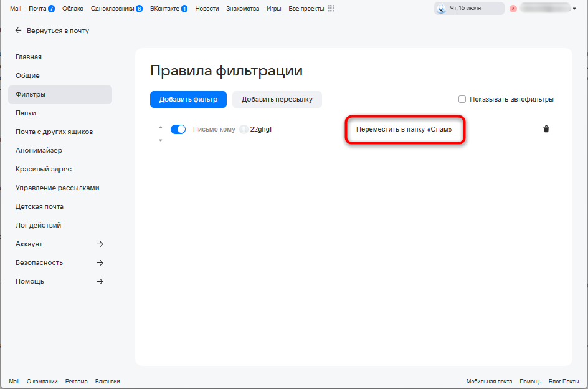
Task: Enable Показывать автофильтры checkbox
Action: pos(462,99)
